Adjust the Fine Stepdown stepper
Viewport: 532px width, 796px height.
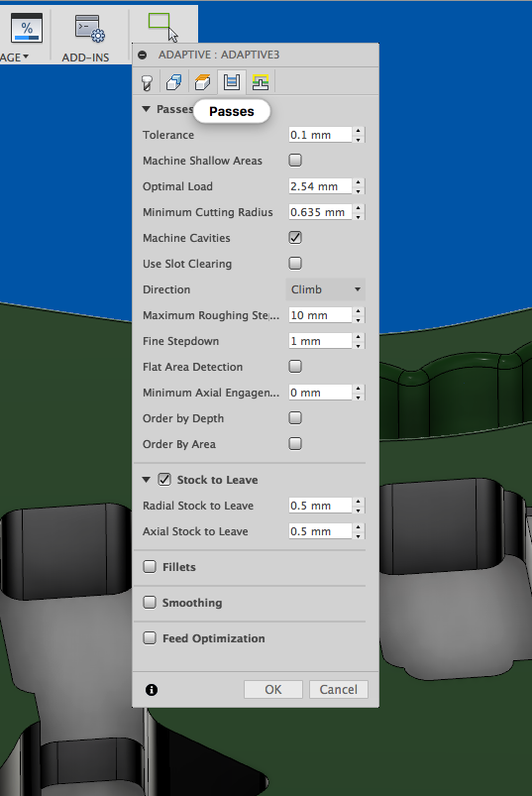359,341
